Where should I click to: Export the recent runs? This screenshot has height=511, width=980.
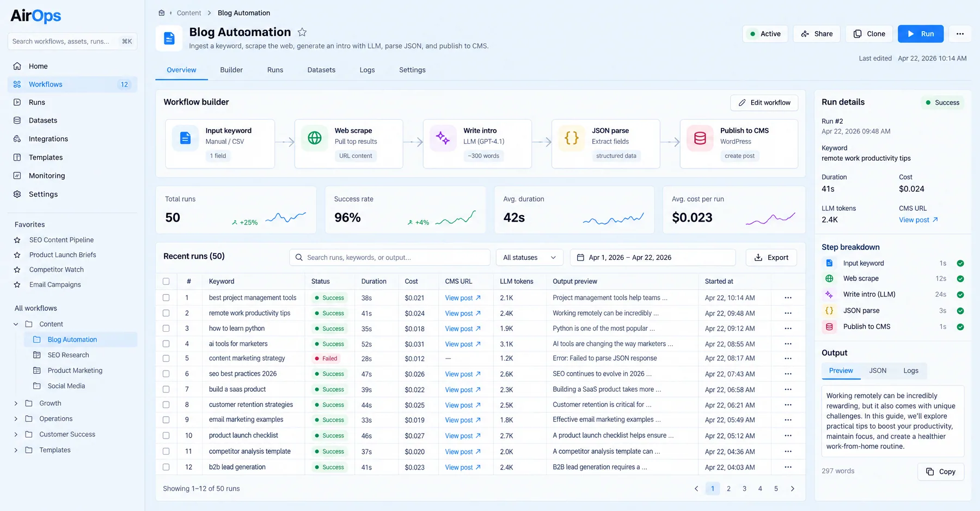pos(771,258)
